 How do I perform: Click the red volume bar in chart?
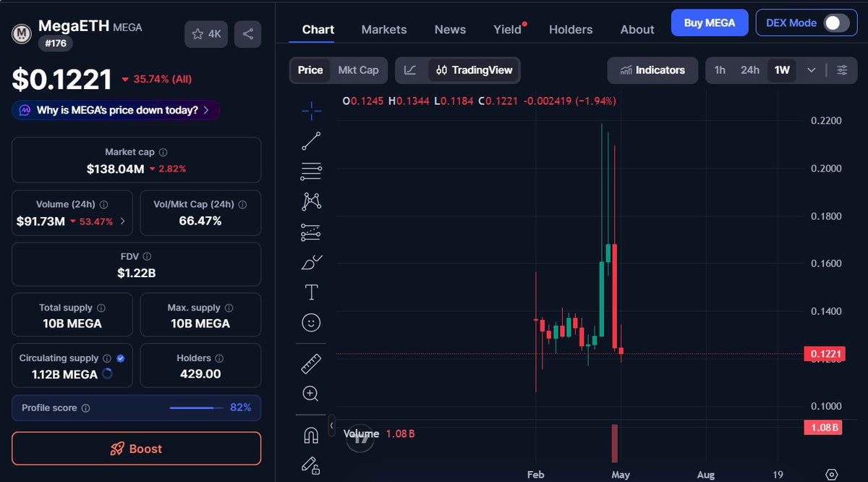pyautogui.click(x=615, y=443)
